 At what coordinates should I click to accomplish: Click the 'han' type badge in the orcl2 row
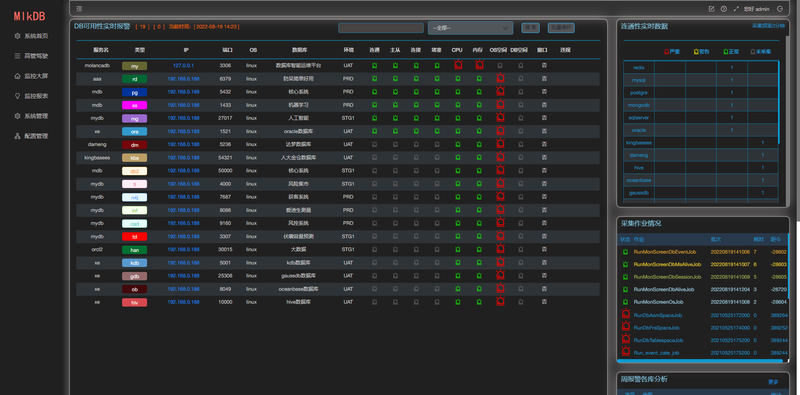click(x=135, y=250)
